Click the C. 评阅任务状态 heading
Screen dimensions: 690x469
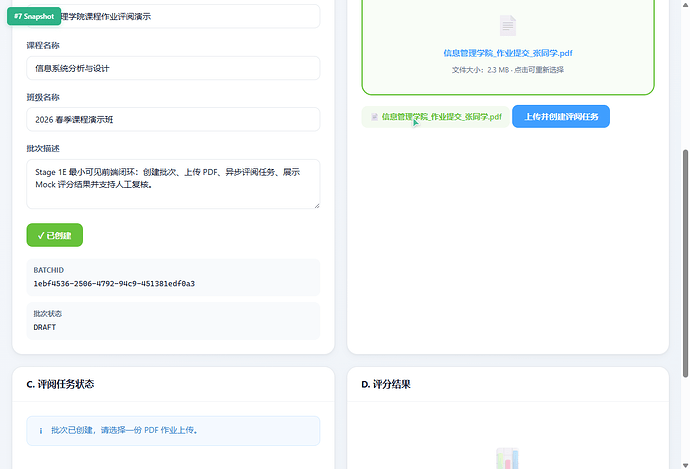[60, 384]
